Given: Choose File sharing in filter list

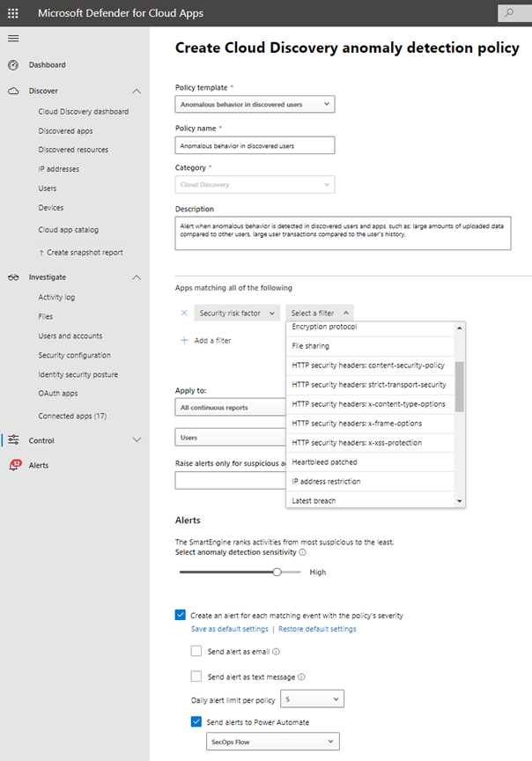Looking at the screenshot, I should click(311, 346).
